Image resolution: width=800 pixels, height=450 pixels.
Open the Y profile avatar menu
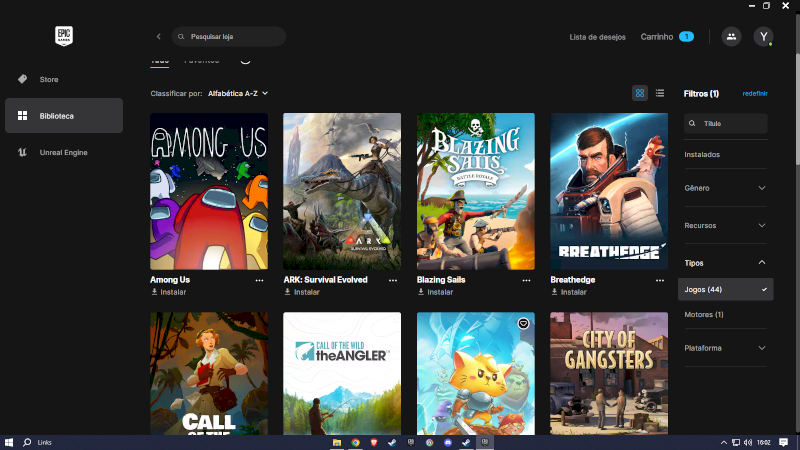[x=763, y=37]
